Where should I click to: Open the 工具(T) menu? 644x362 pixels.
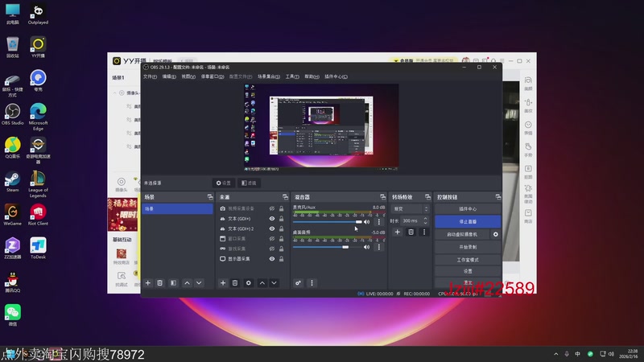[292, 76]
